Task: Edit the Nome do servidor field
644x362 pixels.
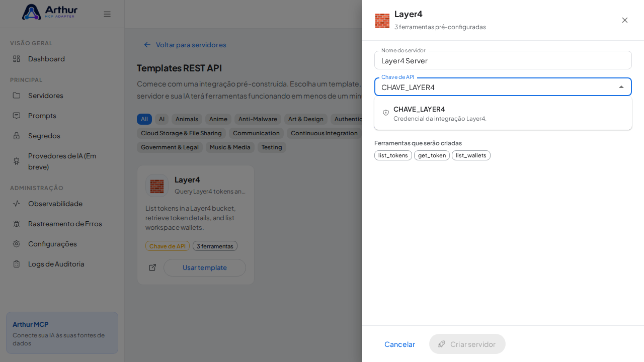Action: click(x=503, y=60)
